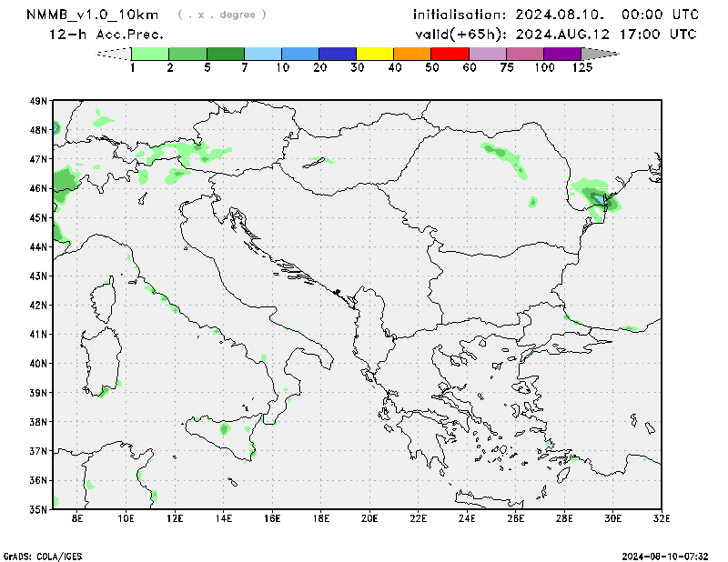Click the 35N latitude axis label
Image resolution: width=728 pixels, height=562 pixels.
[x=37, y=509]
